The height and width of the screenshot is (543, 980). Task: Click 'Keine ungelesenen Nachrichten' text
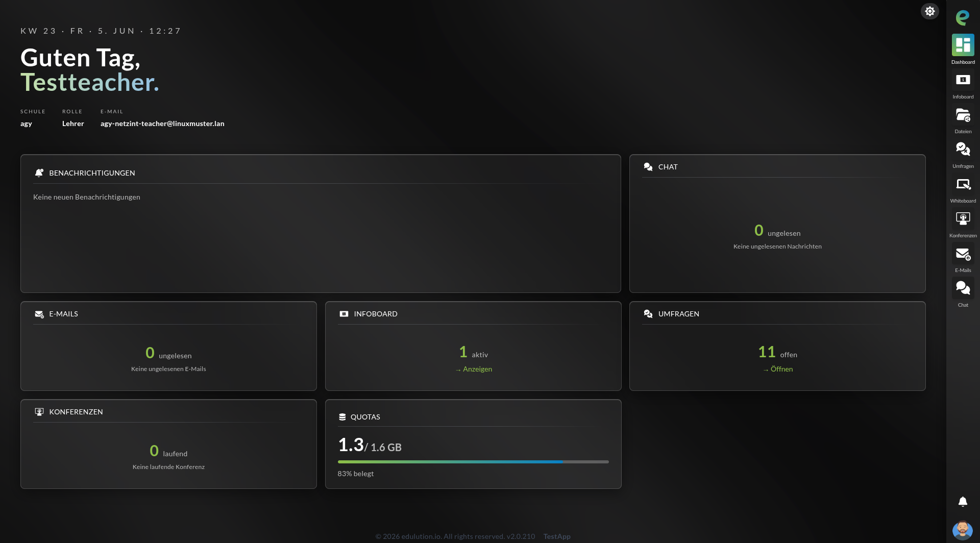pos(777,246)
